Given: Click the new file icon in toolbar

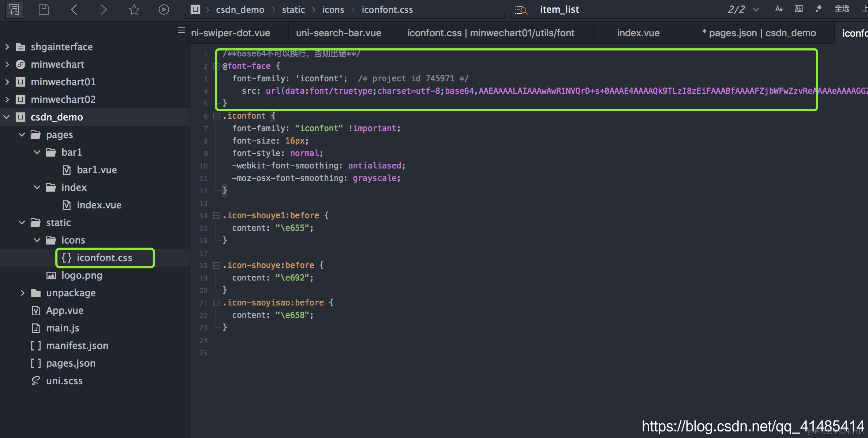Looking at the screenshot, I should pyautogui.click(x=14, y=10).
